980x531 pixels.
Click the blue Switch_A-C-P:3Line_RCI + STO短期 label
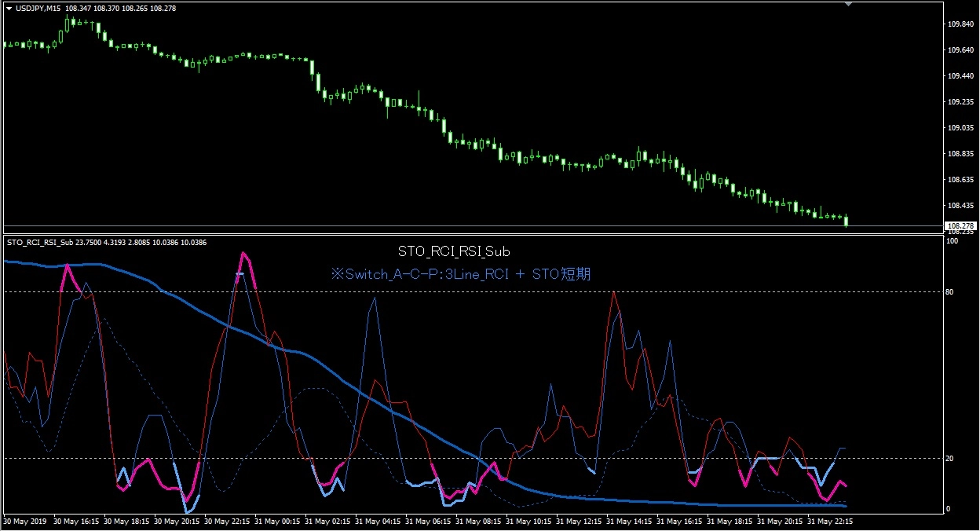coord(460,274)
